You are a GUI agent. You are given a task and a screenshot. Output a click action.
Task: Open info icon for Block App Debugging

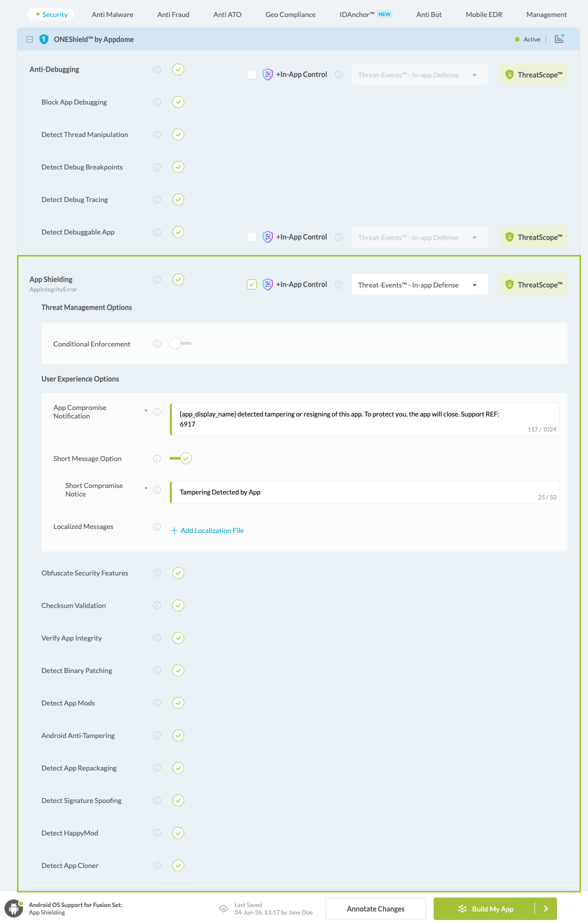coord(157,102)
